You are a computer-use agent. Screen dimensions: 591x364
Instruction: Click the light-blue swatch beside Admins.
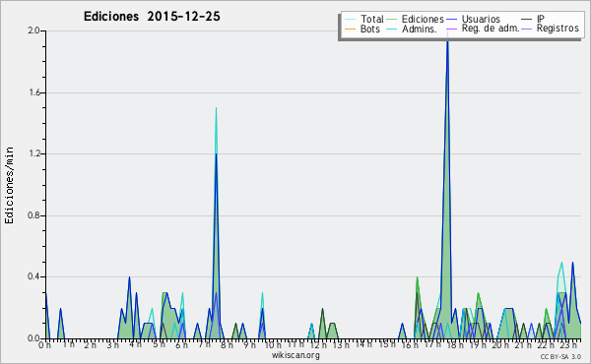[x=392, y=29]
